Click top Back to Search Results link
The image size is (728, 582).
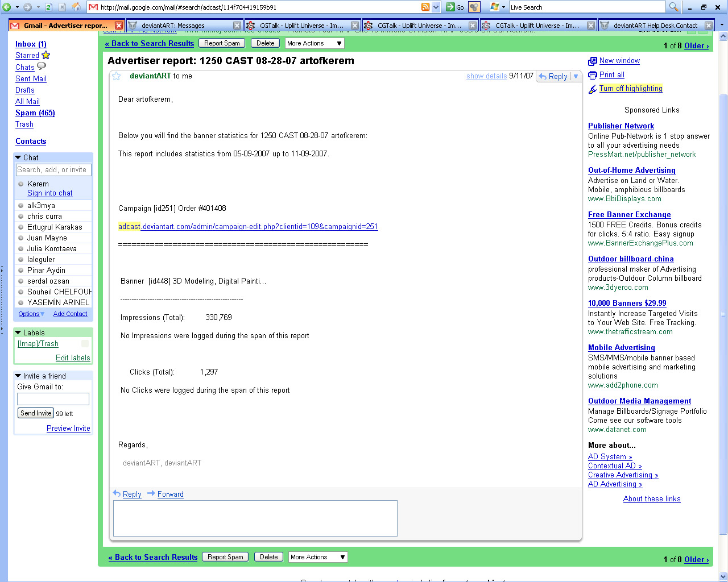[150, 43]
